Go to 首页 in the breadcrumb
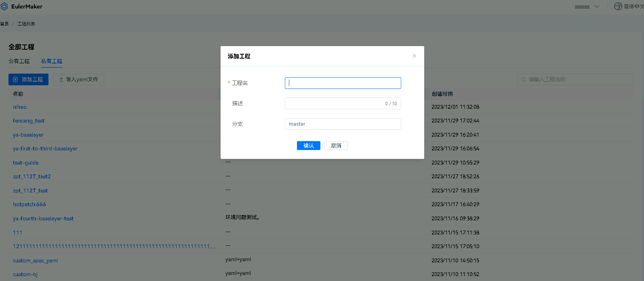The width and height of the screenshot is (644, 281). [x=4, y=24]
